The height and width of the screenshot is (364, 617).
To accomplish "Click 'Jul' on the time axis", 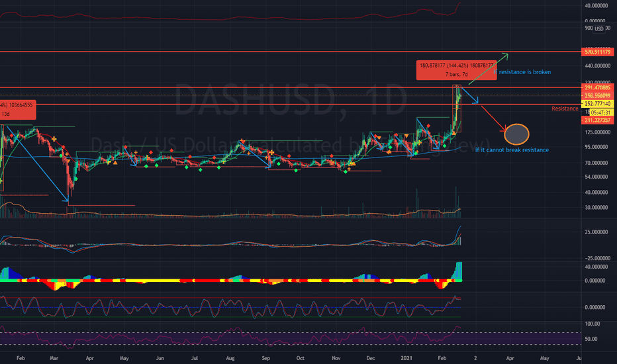I will click(x=195, y=358).
